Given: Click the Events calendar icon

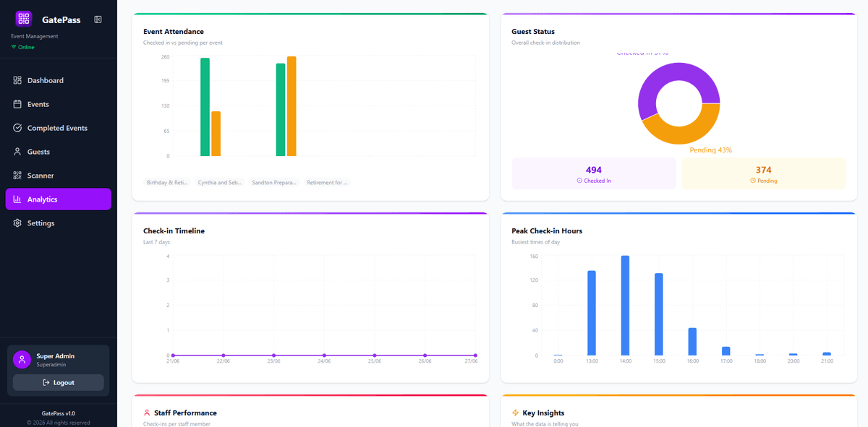Looking at the screenshot, I should click(17, 104).
